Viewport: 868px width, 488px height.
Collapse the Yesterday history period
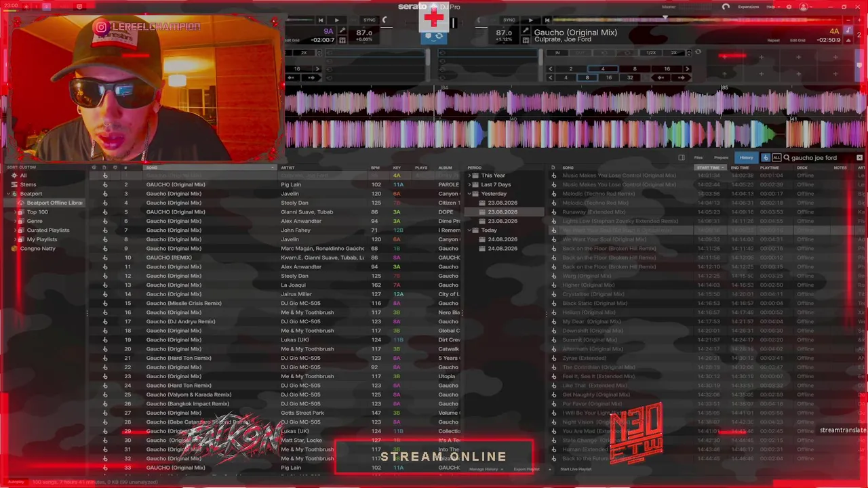click(469, 194)
